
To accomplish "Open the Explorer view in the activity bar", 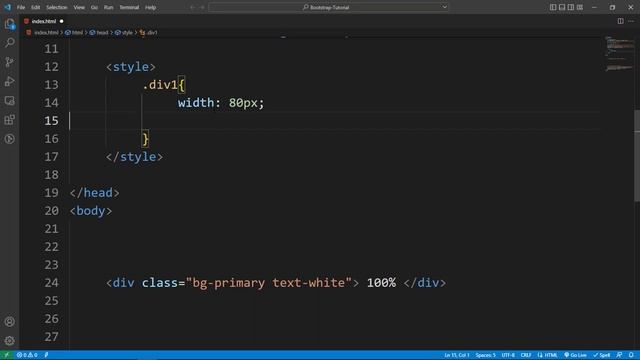I will tap(9, 24).
